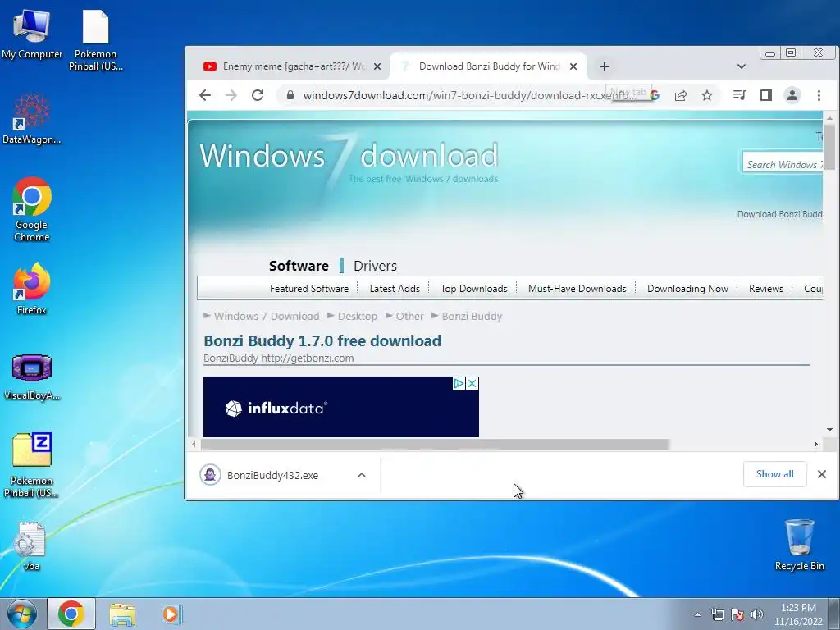The width and height of the screenshot is (840, 630).
Task: Open Windows Explorer from the taskbar
Action: click(122, 614)
